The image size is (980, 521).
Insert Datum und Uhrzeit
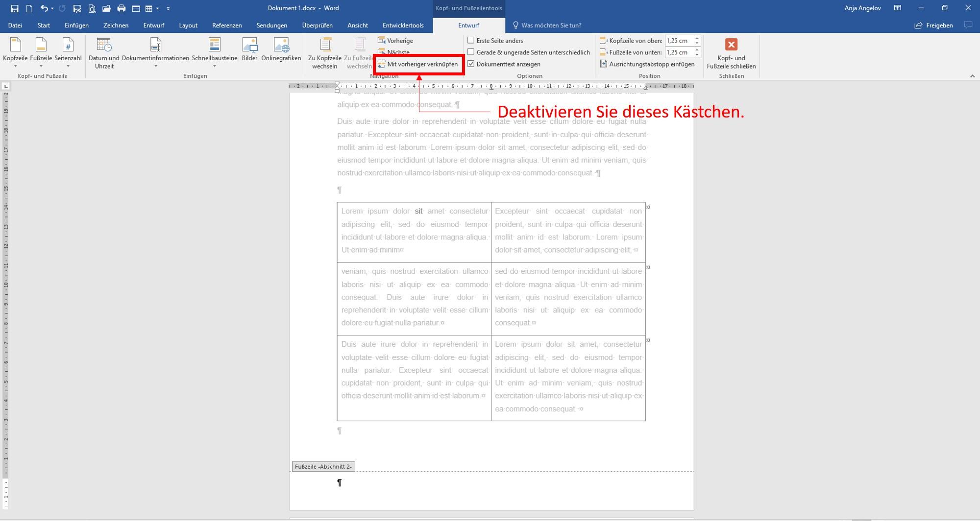pos(104,53)
